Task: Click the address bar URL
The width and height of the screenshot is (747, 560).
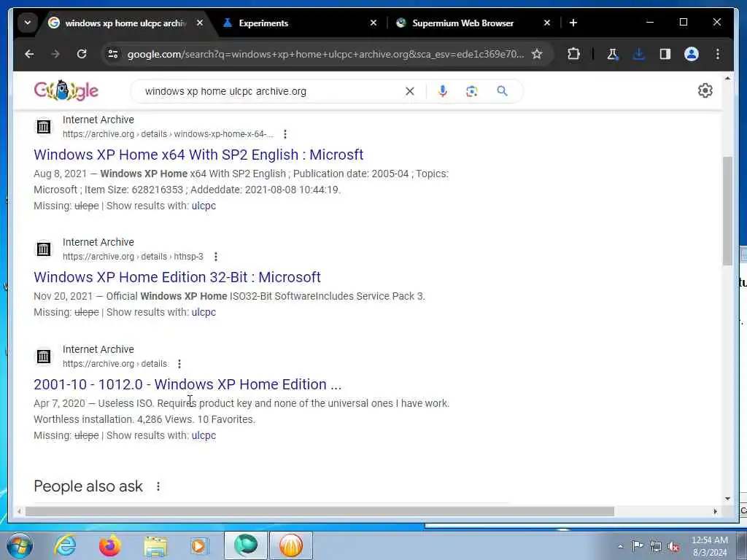Action: point(325,54)
